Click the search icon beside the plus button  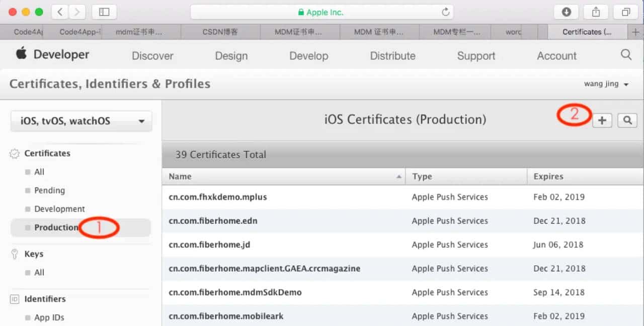(627, 120)
